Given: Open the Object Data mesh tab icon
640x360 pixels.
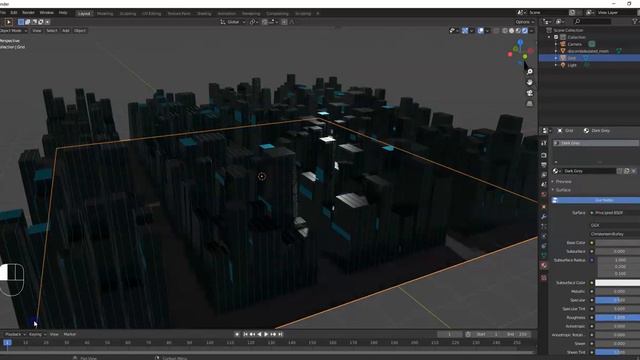Looking at the screenshot, I should pos(544,256).
